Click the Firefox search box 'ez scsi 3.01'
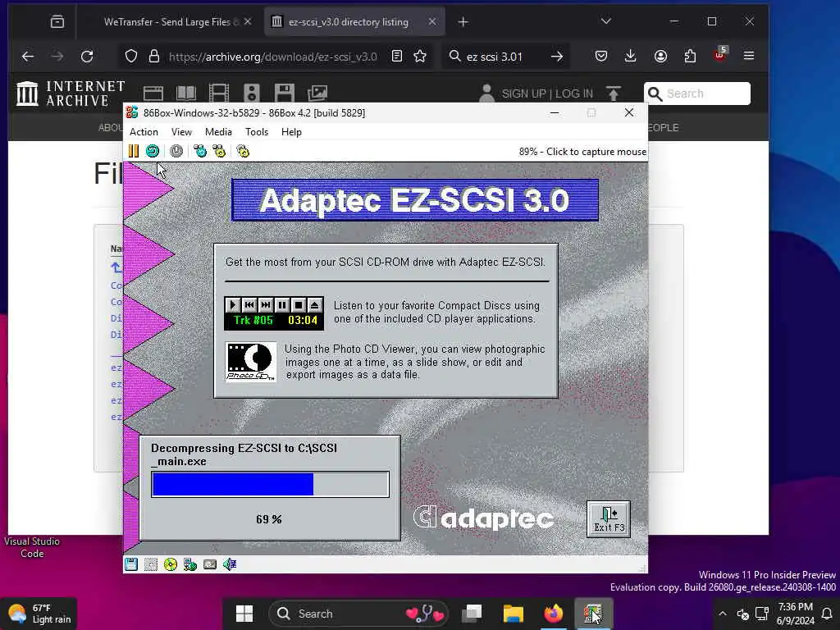Image resolution: width=840 pixels, height=630 pixels. coord(494,57)
